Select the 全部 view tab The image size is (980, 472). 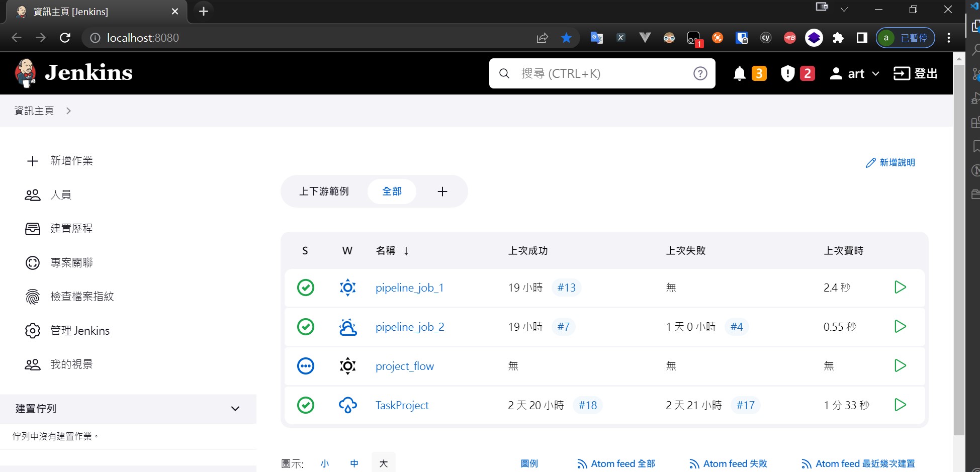(x=392, y=192)
